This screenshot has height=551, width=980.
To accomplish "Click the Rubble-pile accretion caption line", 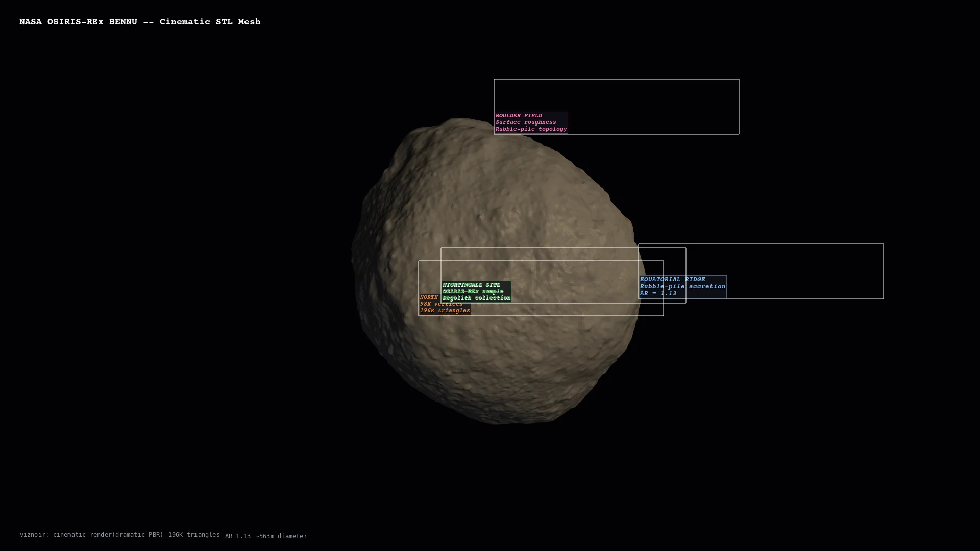I will click(x=682, y=286).
